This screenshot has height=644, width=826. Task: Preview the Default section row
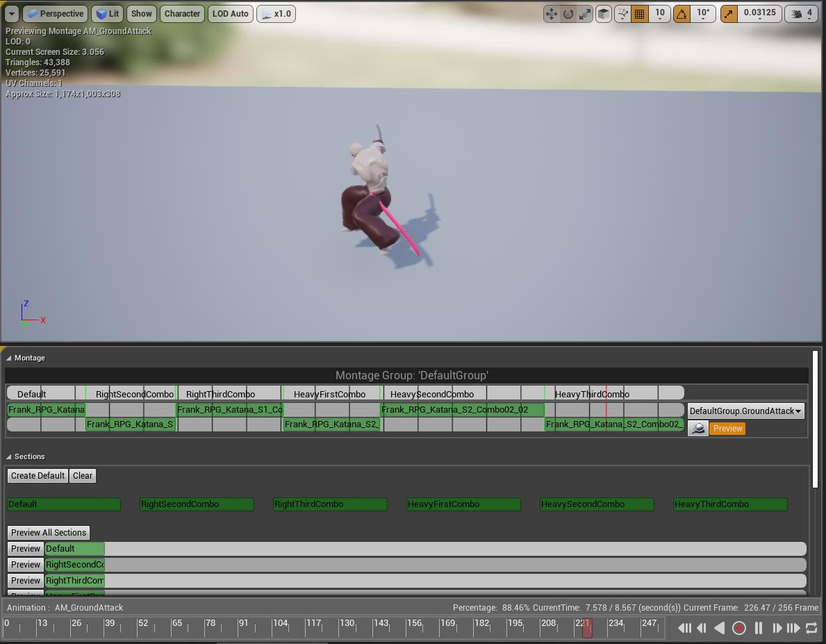(x=25, y=549)
